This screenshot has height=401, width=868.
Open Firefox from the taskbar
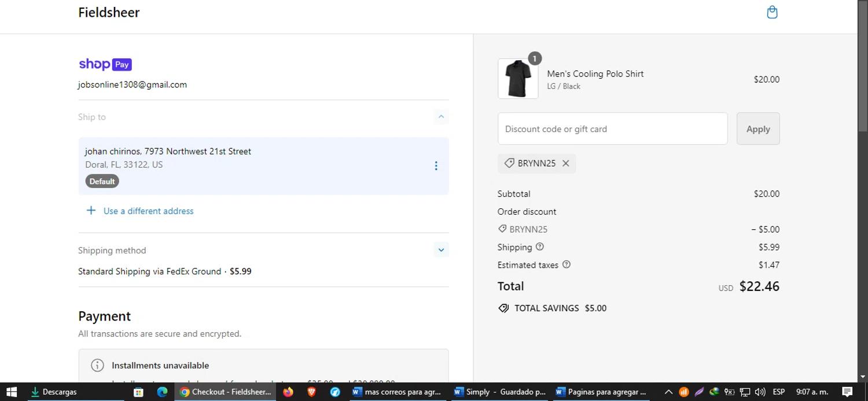tap(288, 392)
